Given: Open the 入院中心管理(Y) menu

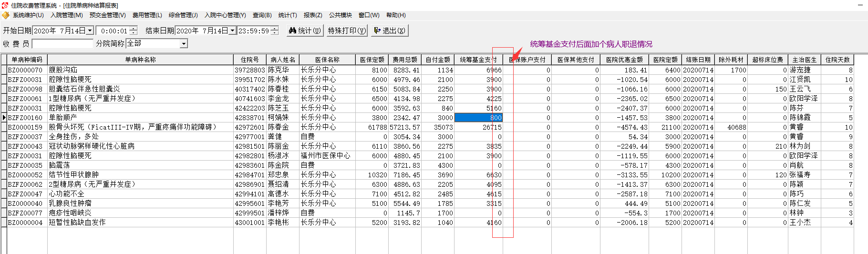Looking at the screenshot, I should pos(225,15).
